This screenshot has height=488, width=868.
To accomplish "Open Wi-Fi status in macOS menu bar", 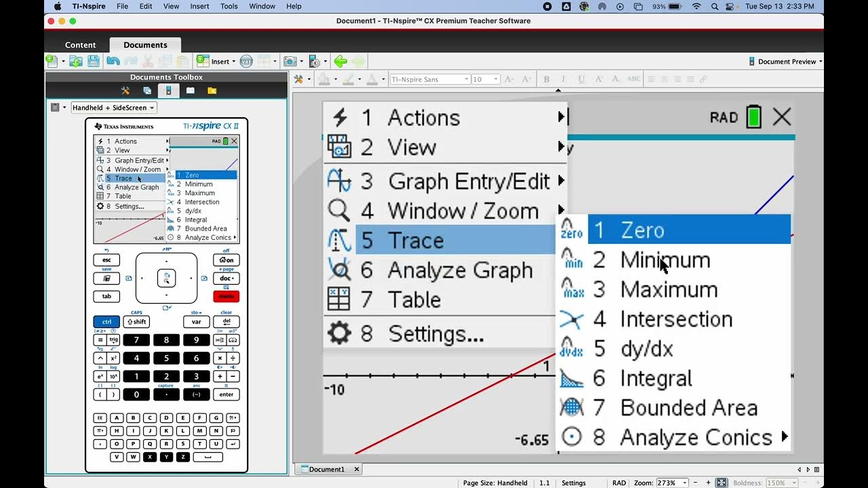I will (696, 6).
